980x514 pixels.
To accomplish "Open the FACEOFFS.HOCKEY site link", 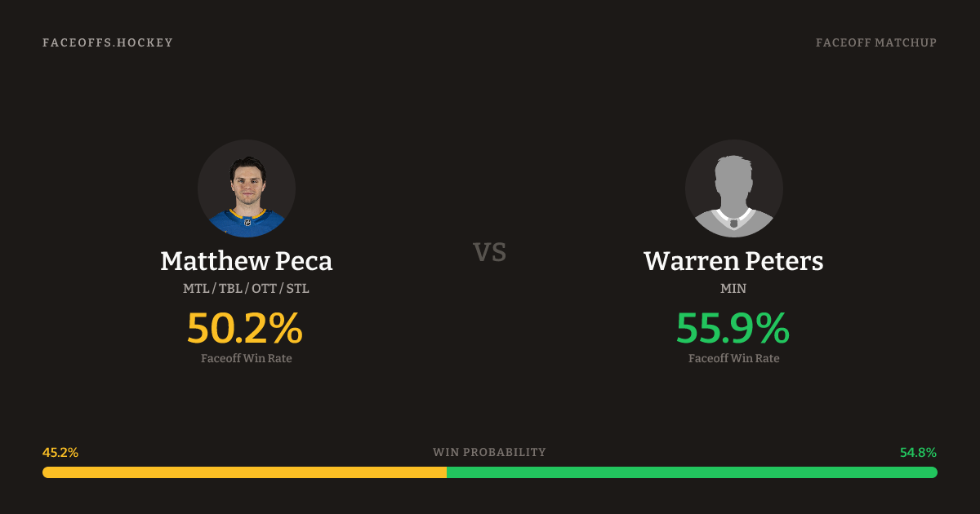I will click(108, 42).
